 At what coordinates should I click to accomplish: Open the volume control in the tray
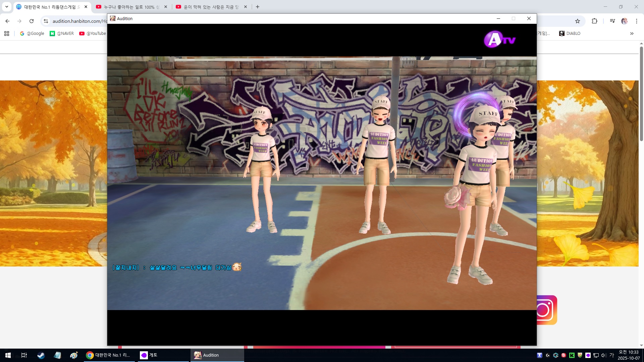[604, 355]
